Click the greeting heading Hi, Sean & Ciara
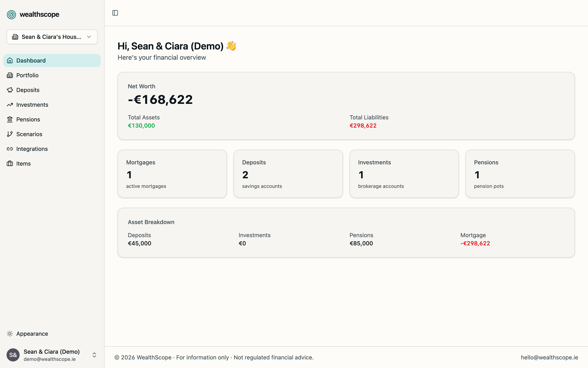The image size is (588, 368). [x=170, y=46]
